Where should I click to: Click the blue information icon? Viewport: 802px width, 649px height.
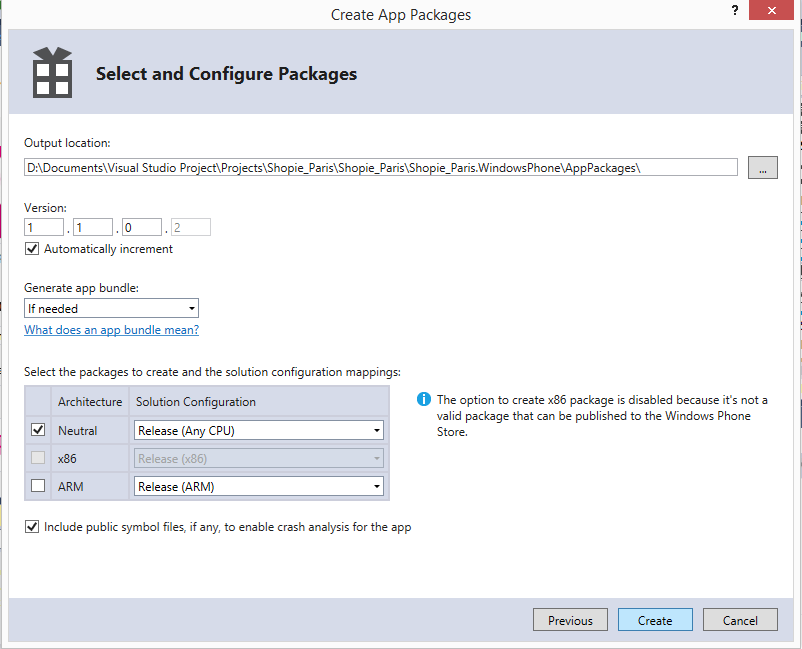pyautogui.click(x=423, y=400)
